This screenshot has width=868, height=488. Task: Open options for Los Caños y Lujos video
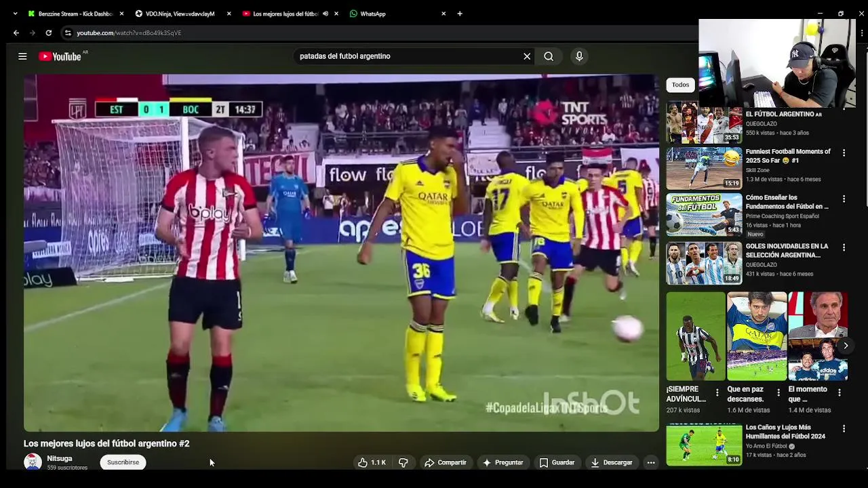(844, 429)
